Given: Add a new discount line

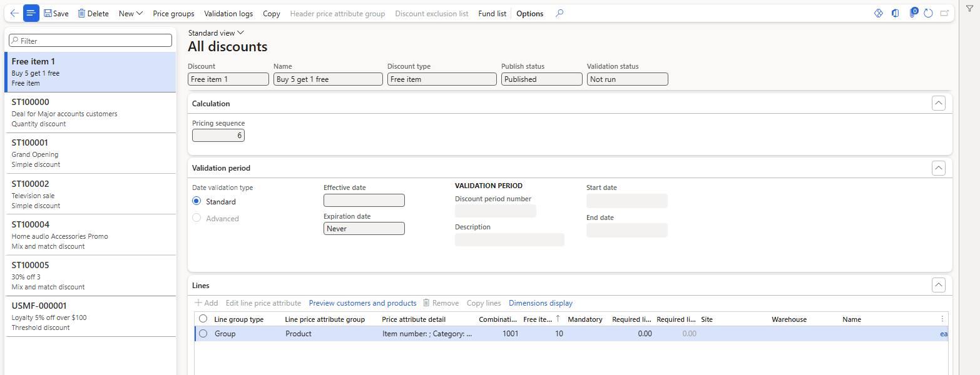Looking at the screenshot, I should coord(207,303).
